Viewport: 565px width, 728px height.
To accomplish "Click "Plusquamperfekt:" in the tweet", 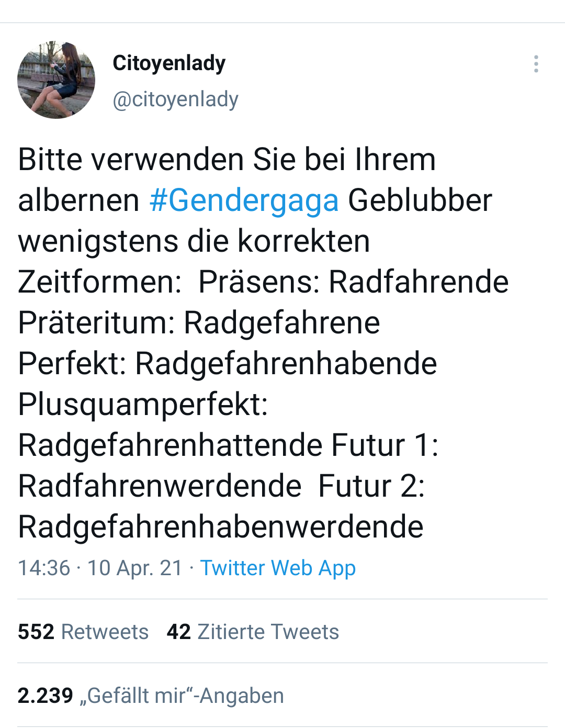I will coord(143,405).
